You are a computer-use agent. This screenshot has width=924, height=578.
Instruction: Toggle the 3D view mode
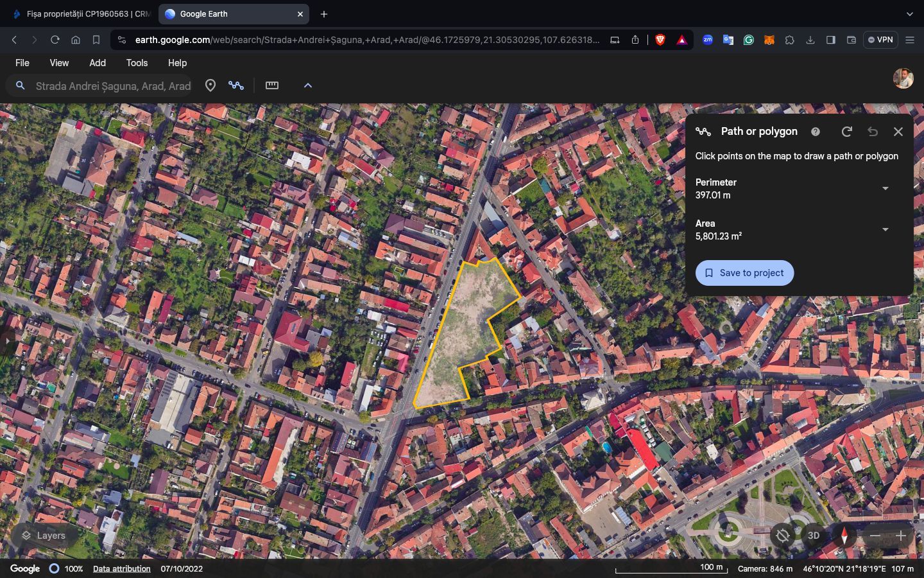pos(814,535)
